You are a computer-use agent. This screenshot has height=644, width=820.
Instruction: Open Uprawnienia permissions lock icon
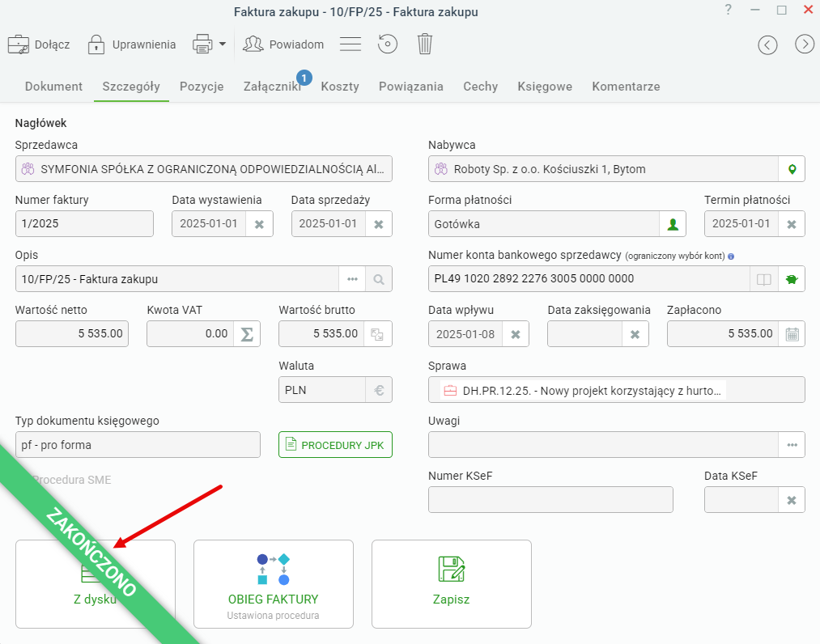(x=96, y=44)
